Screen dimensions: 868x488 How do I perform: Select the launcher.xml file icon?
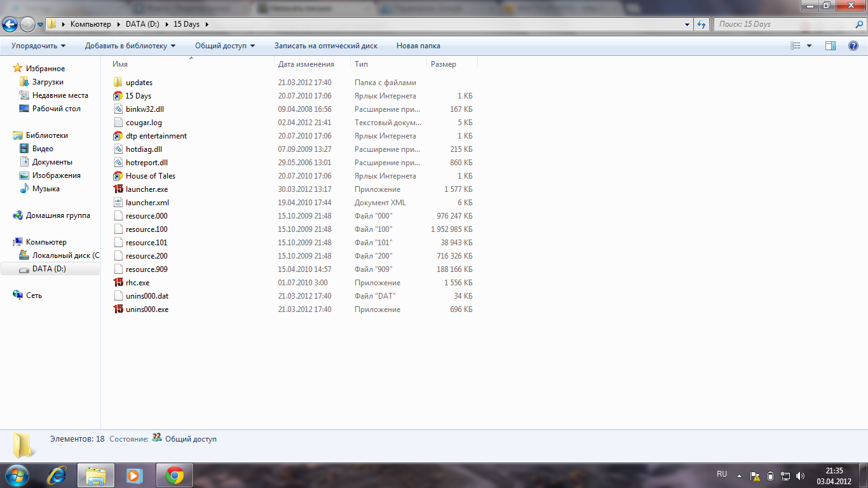(118, 203)
